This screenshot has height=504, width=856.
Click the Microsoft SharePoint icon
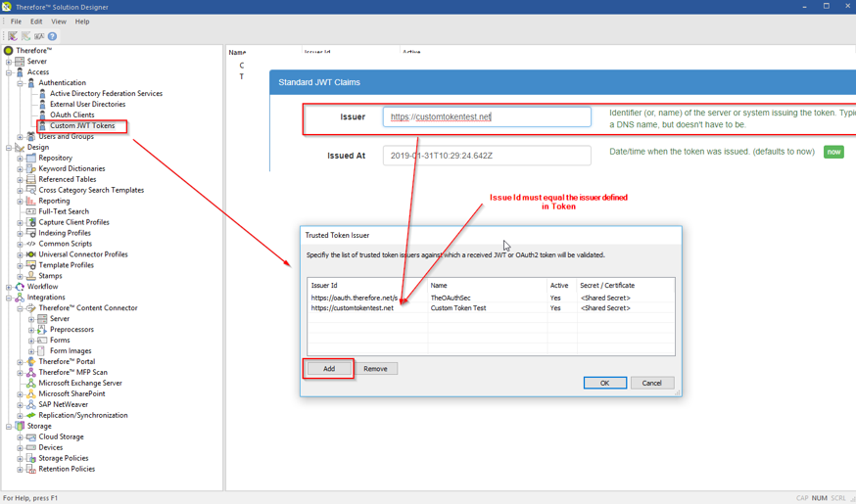click(31, 394)
